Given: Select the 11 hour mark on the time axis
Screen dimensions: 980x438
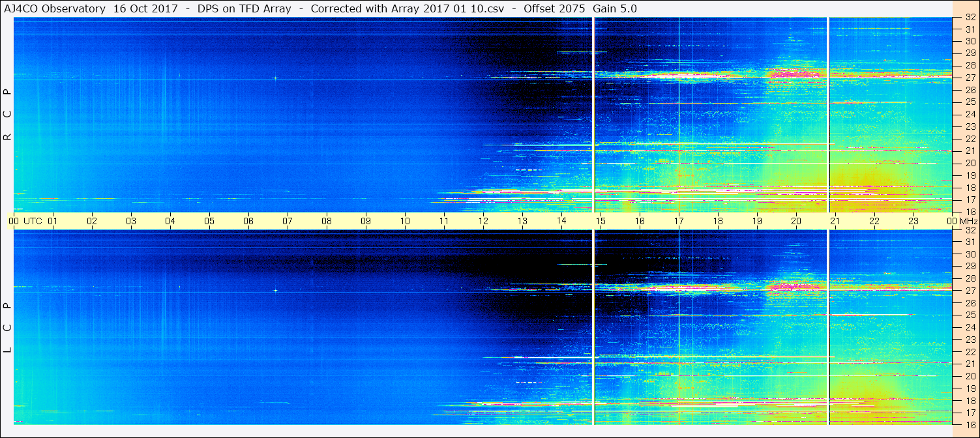Looking at the screenshot, I should pyautogui.click(x=444, y=221).
